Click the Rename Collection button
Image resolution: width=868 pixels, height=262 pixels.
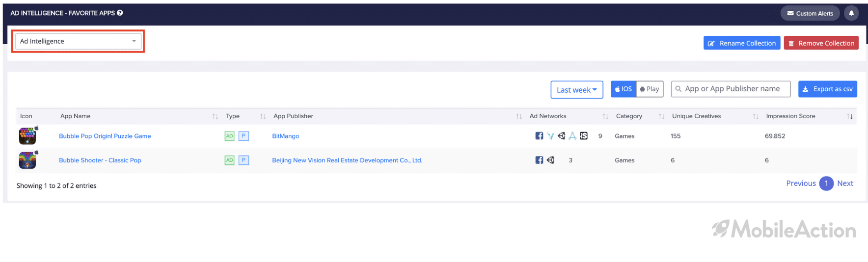coord(742,43)
